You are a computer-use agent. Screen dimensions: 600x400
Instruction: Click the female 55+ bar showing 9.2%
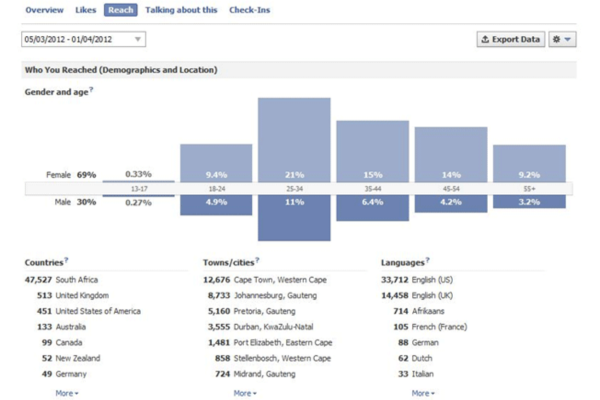tap(529, 163)
